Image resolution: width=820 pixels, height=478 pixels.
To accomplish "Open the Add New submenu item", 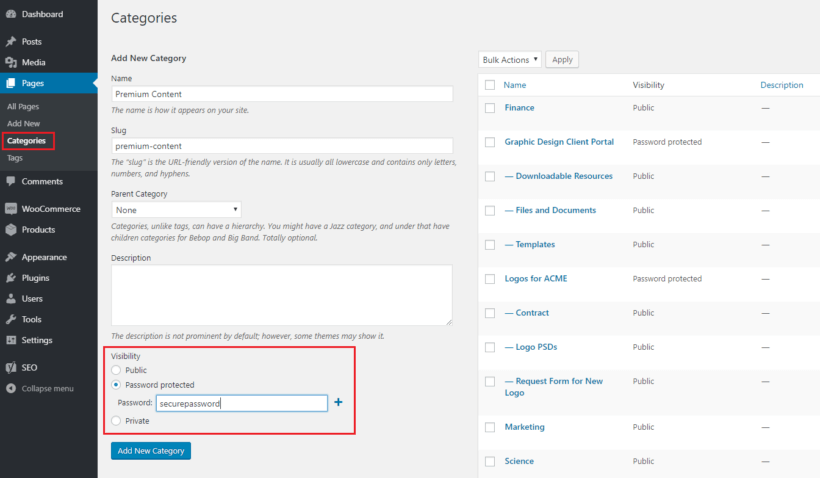I will 24,123.
